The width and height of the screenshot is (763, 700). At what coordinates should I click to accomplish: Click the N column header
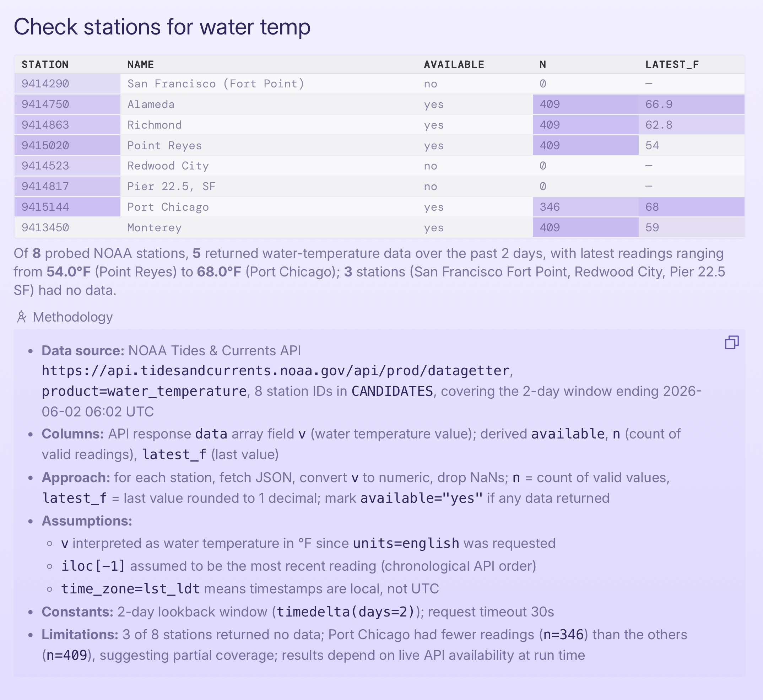pyautogui.click(x=543, y=64)
